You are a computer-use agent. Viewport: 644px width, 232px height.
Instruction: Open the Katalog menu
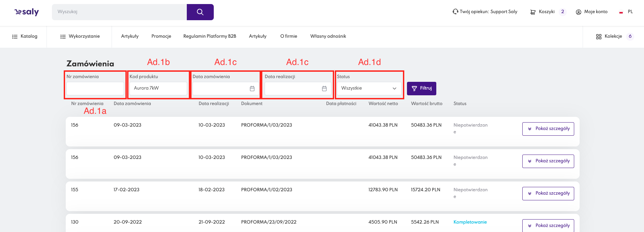25,36
